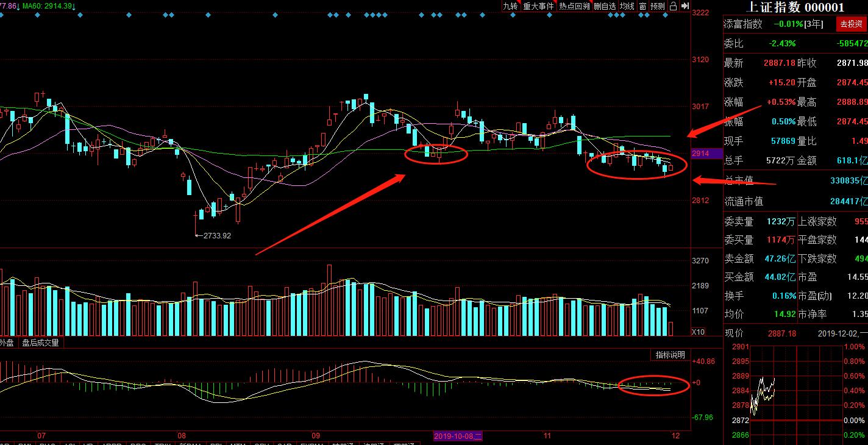868x445 pixels.
Task: Click the 最低 value 2874.45
Action: click(x=852, y=121)
